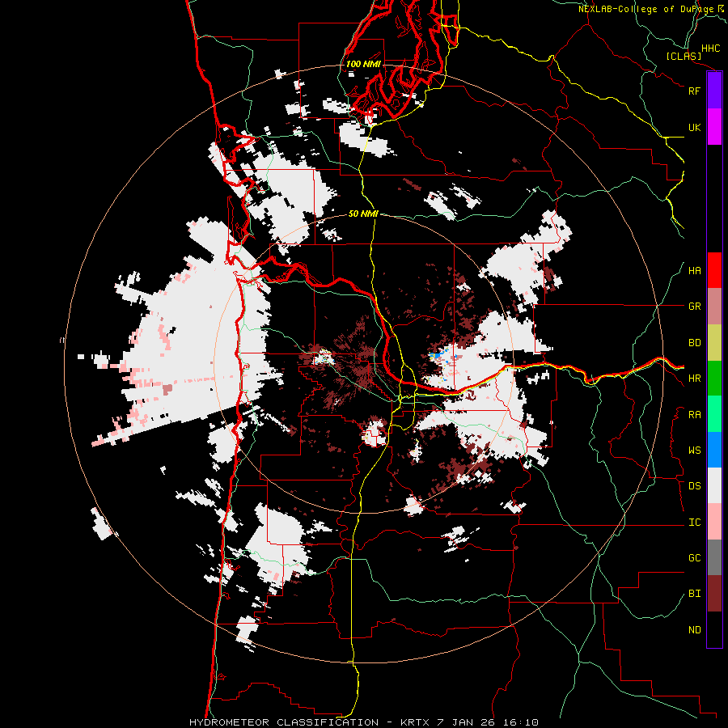Click the 50 NMI range ring label

coord(363,214)
